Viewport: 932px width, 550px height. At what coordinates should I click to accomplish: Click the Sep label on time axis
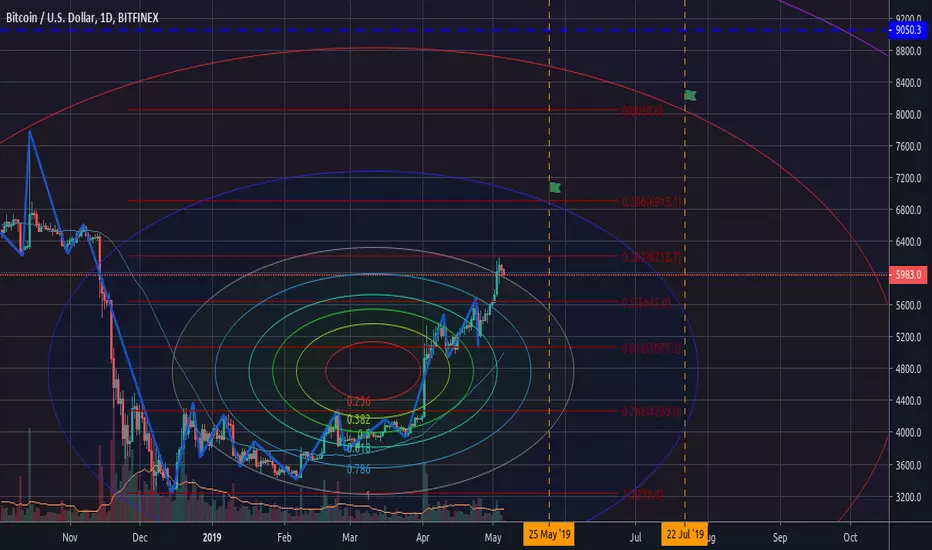[x=780, y=538]
